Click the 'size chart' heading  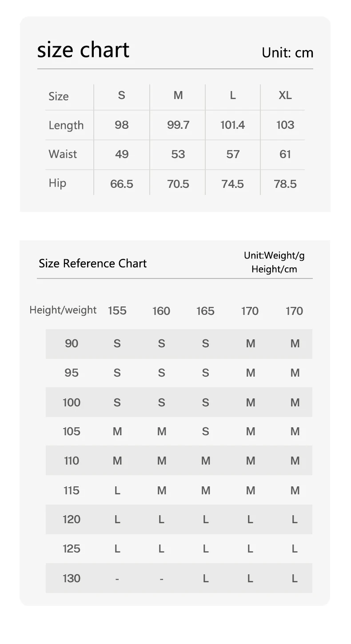[83, 49]
